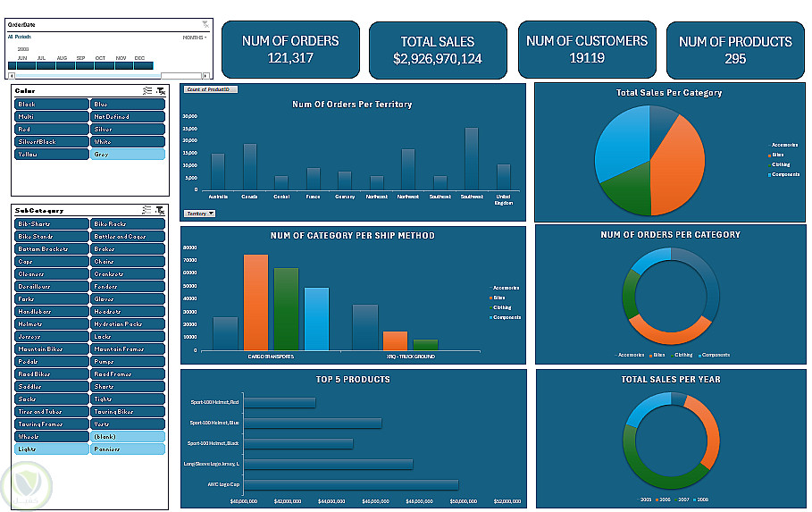
Task: Select OCT period in OrderDate timeline
Action: [x=105, y=65]
